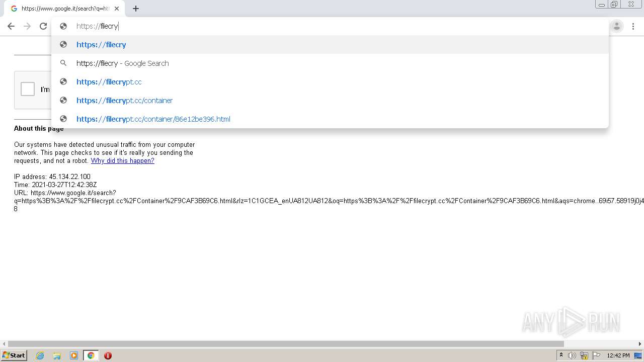Viewport: 644px width, 362px height.
Task: Open the volume speaker tray icon
Action: click(x=572, y=355)
